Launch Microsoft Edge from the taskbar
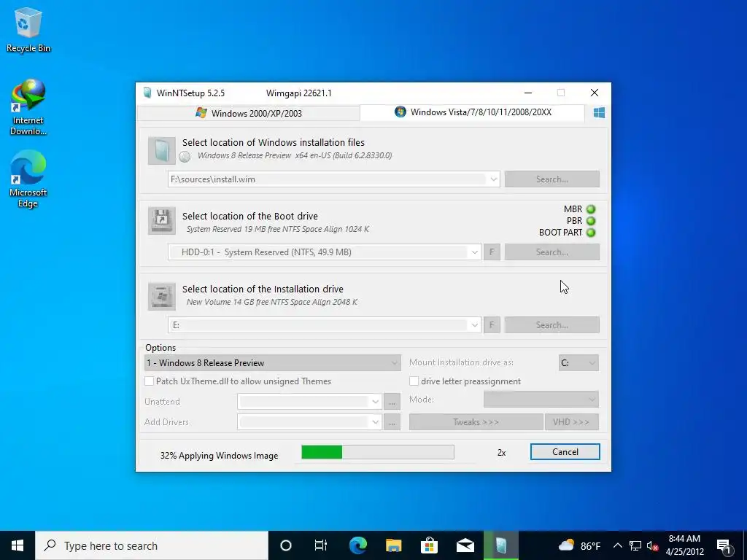 click(x=357, y=545)
